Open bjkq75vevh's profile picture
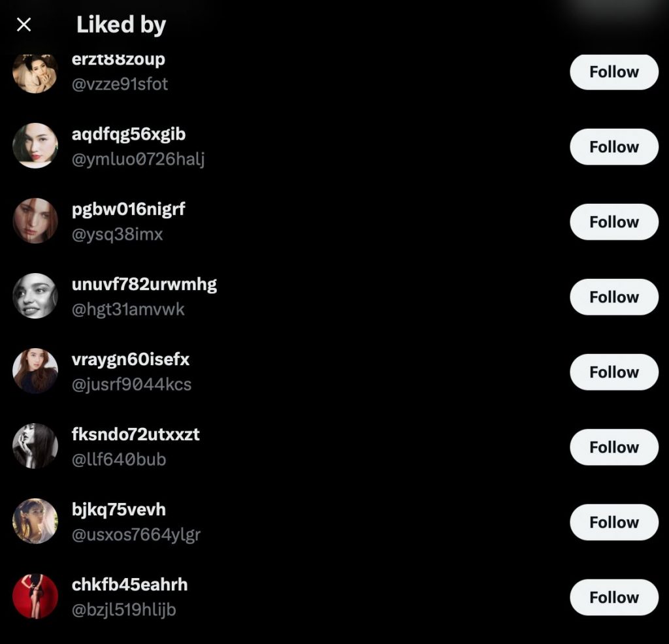 [35, 521]
